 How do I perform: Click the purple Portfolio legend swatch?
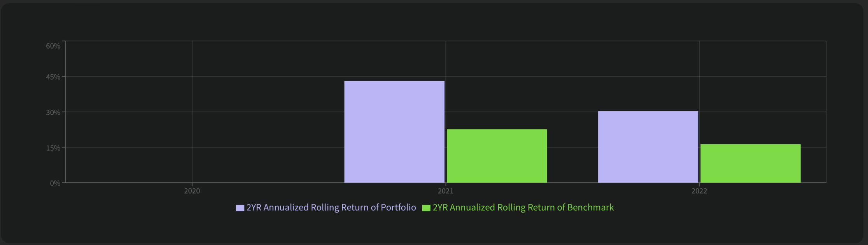pos(240,208)
